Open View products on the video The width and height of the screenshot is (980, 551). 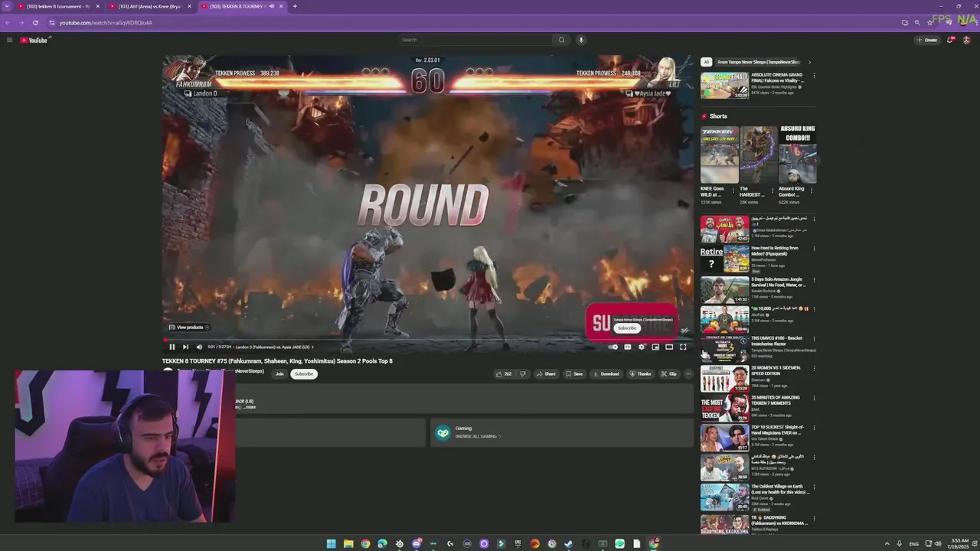coord(189,328)
